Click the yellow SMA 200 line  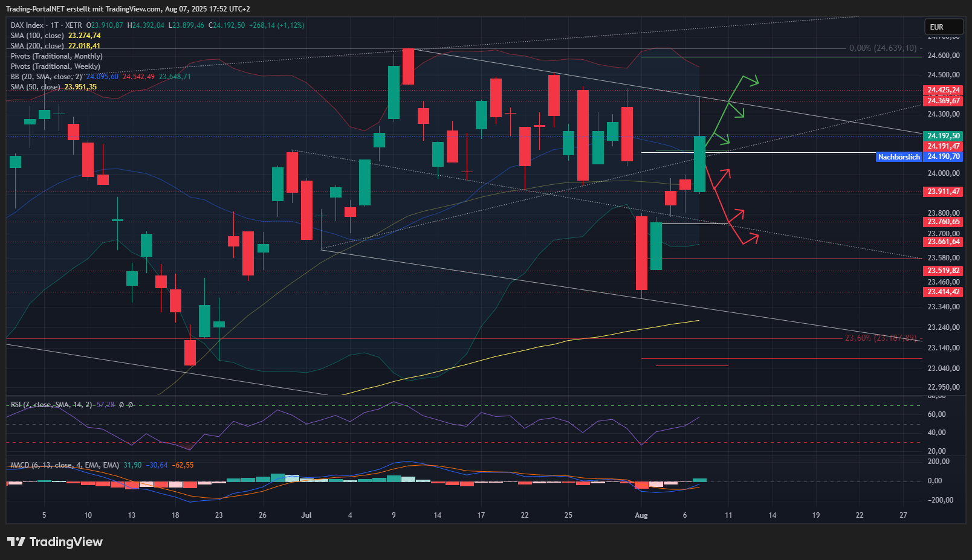point(544,347)
